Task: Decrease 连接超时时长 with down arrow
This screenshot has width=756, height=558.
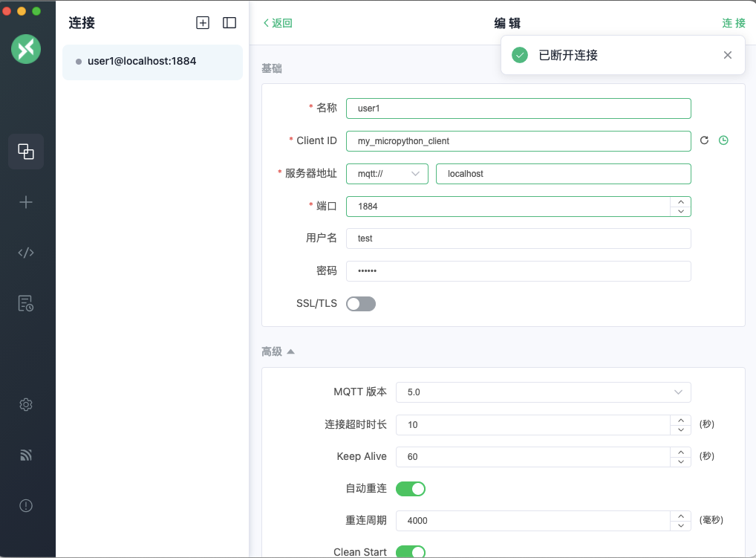Action: (x=681, y=429)
